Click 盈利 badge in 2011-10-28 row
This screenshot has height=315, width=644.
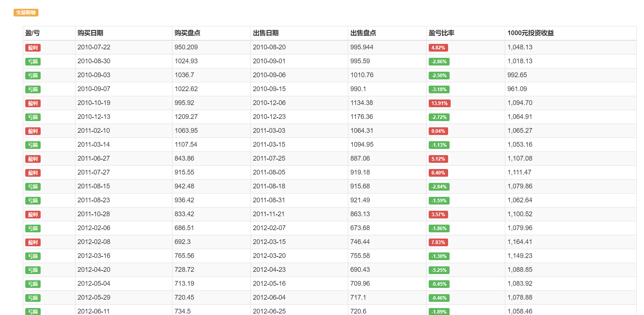(33, 214)
